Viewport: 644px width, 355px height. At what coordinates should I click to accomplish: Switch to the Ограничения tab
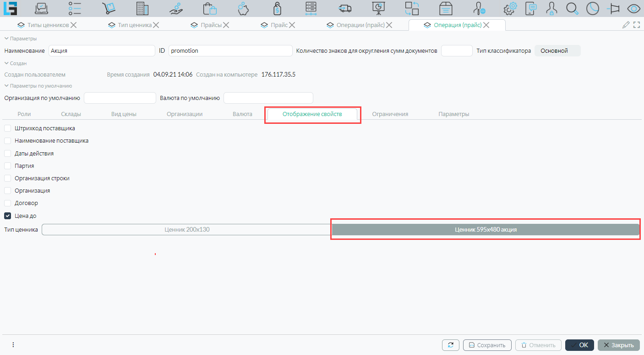(390, 114)
